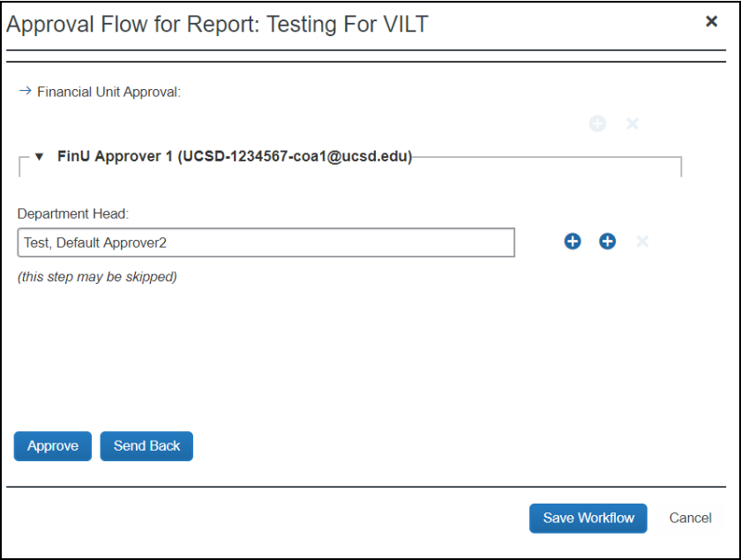Click the greyed-out remove X under Financial Unit Approval

pos(632,123)
